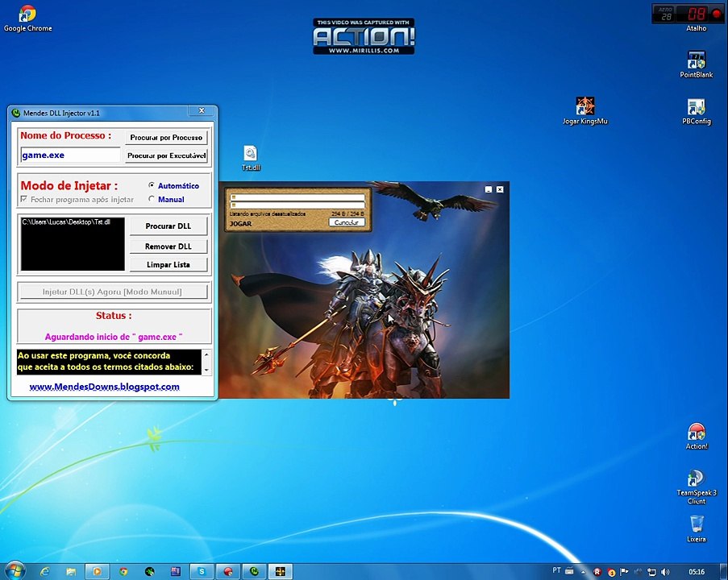This screenshot has height=580, width=728.
Task: Switch to Action! recorder in taskbar
Action: tap(228, 571)
